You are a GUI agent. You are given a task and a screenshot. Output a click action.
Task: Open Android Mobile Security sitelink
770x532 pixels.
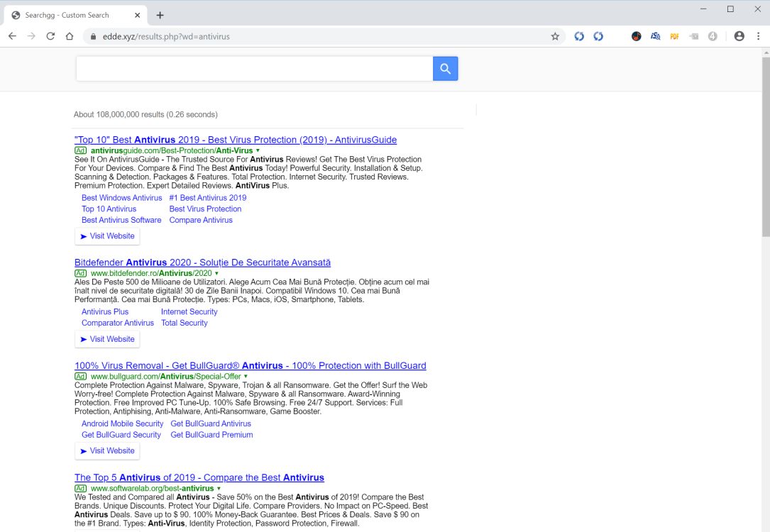pos(122,423)
